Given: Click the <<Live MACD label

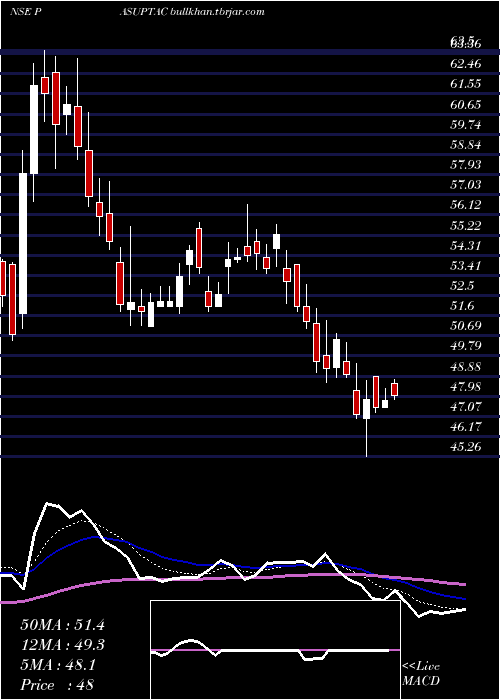Looking at the screenshot, I should tap(421, 674).
